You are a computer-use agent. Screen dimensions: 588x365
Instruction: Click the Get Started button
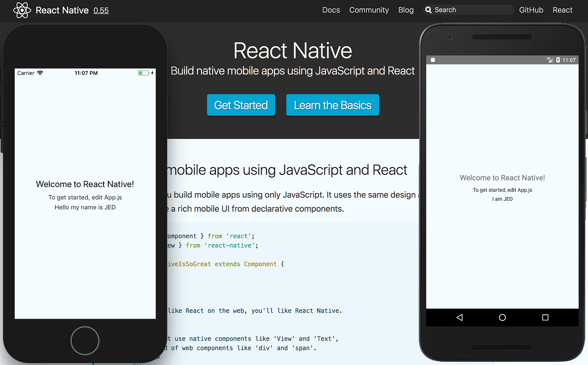point(241,105)
